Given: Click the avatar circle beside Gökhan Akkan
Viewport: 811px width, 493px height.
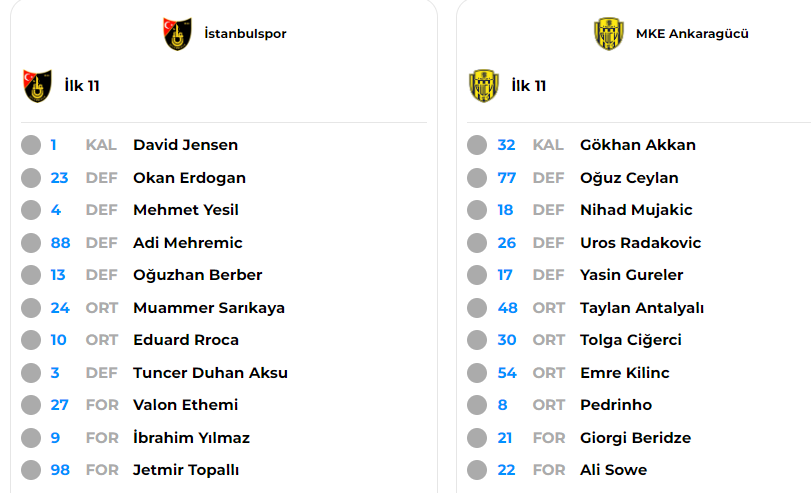Looking at the screenshot, I should 477,145.
